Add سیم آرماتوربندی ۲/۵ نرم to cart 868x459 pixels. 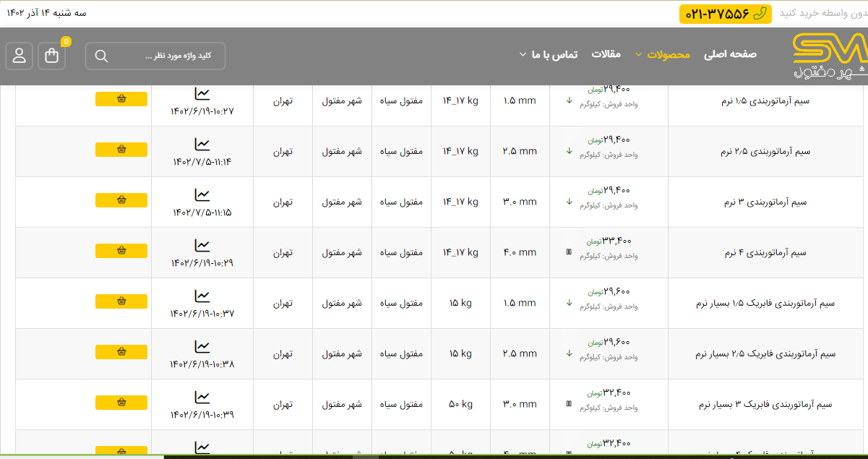(121, 150)
